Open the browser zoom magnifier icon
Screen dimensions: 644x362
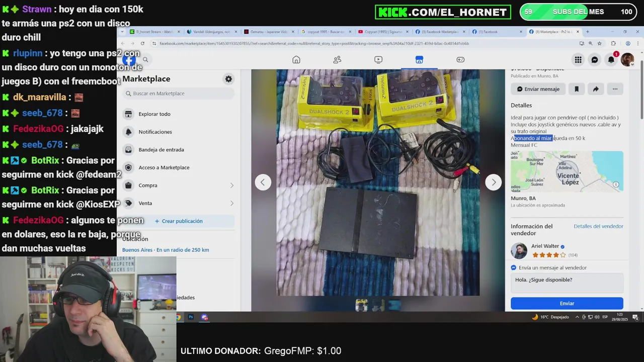pos(590,43)
